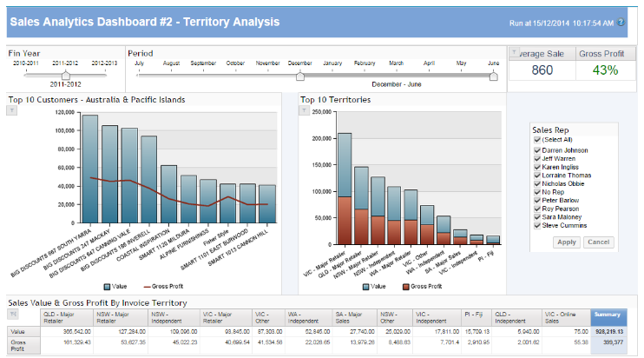The height and width of the screenshot is (358, 644).
Task: Cancel the sales rep selection
Action: coord(598,242)
